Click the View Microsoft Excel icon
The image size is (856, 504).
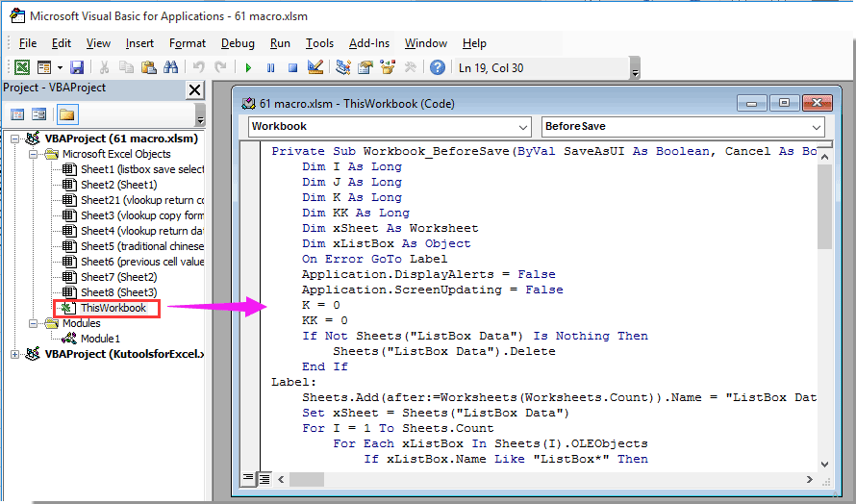[21, 67]
